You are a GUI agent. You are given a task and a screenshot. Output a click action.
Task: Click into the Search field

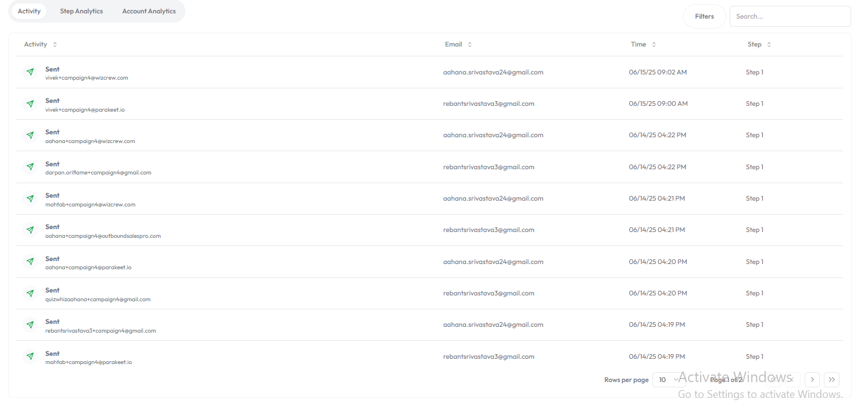click(x=790, y=16)
